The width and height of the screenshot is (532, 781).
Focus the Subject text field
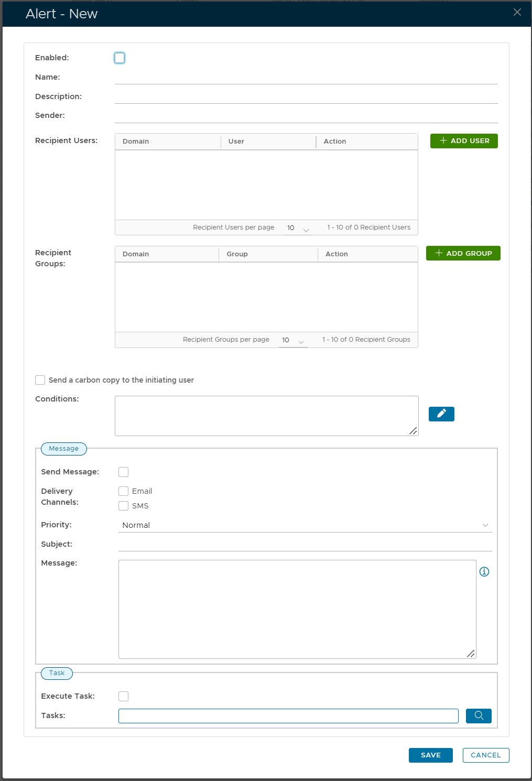pos(305,545)
